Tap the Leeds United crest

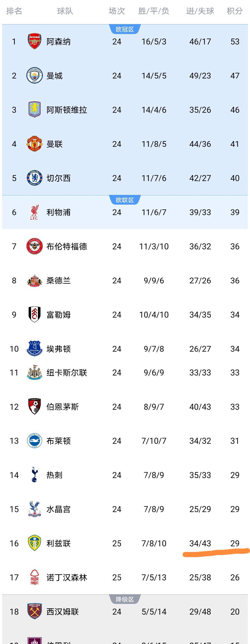(x=34, y=543)
